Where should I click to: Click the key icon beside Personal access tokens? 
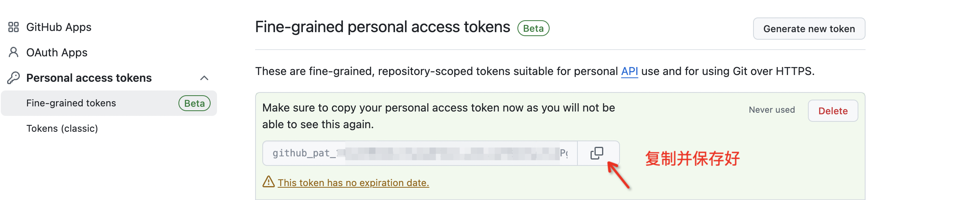14,78
